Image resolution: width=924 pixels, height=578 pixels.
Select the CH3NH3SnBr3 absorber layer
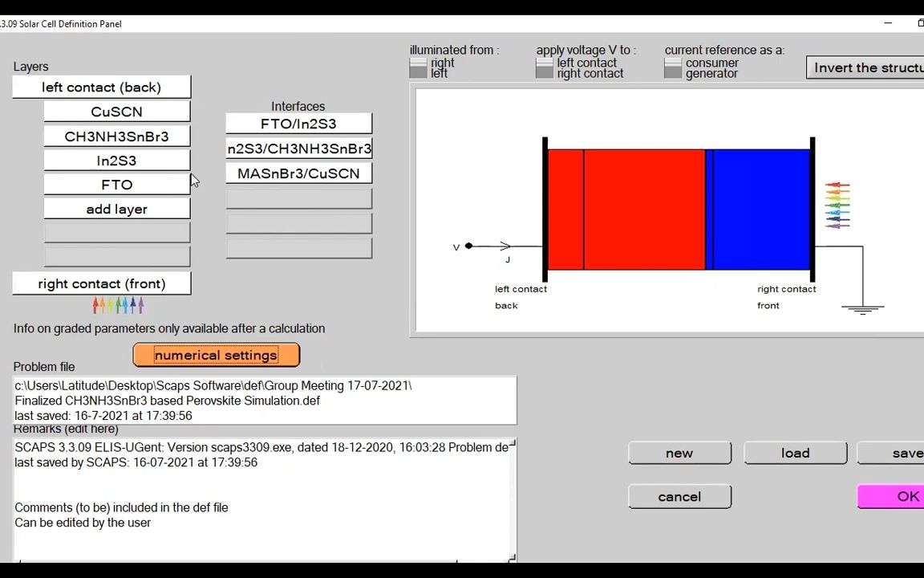click(116, 136)
